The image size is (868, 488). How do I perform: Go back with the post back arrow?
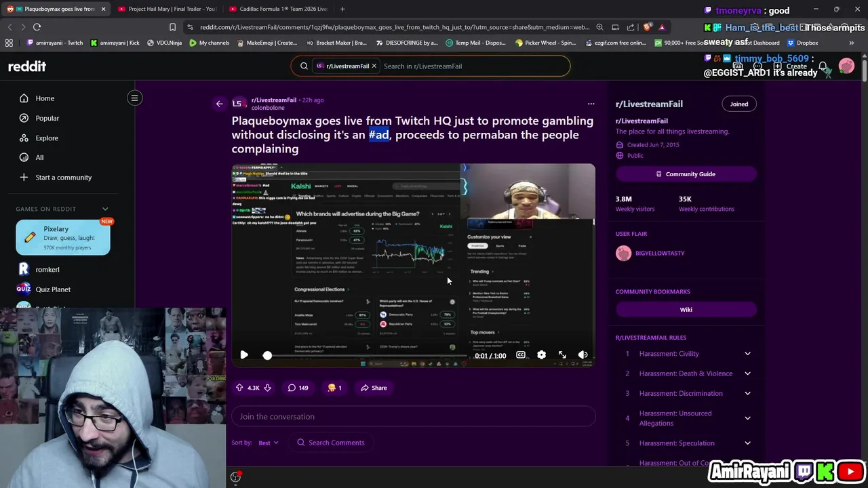[x=219, y=104]
